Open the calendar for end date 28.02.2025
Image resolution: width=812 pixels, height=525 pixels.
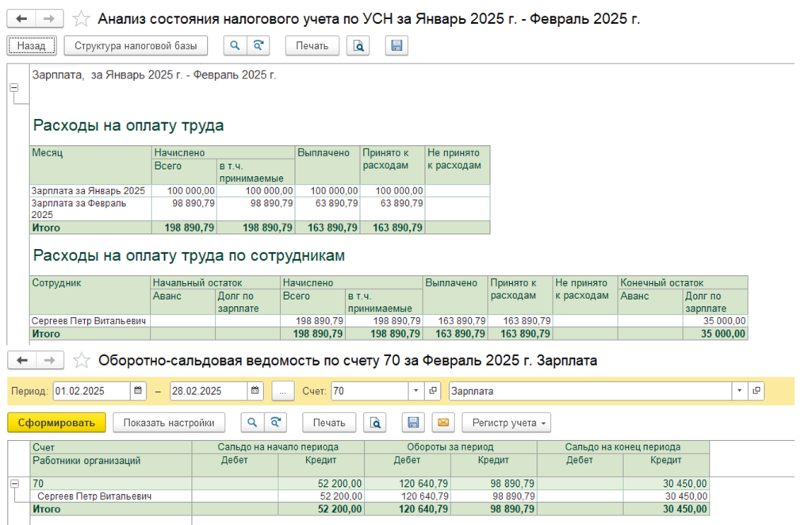click(x=255, y=391)
